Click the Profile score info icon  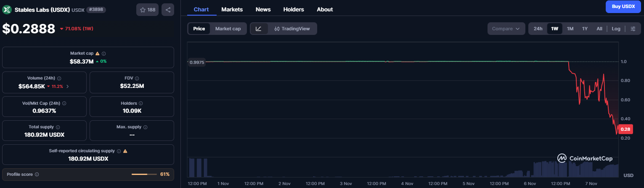tap(37, 174)
